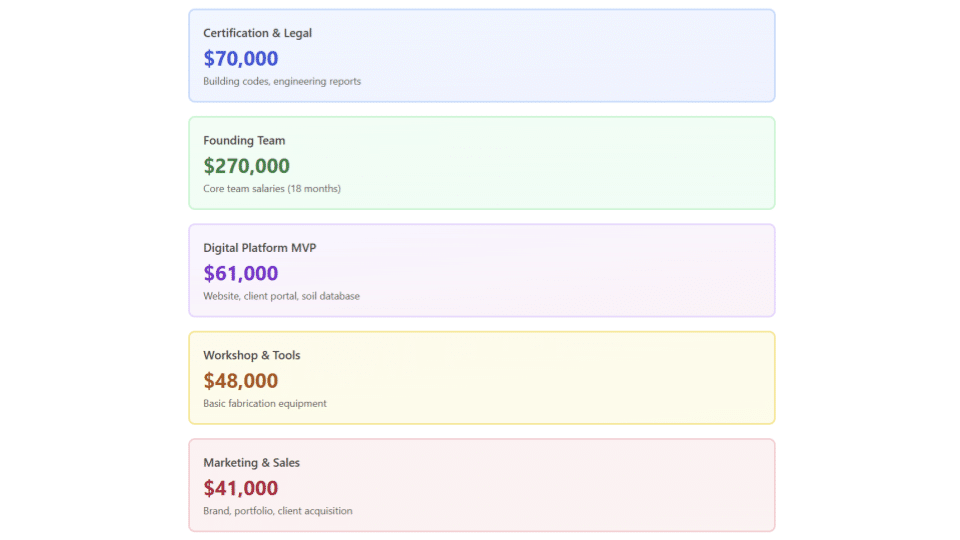Click 'Building codes, engineering reports' description

click(282, 81)
